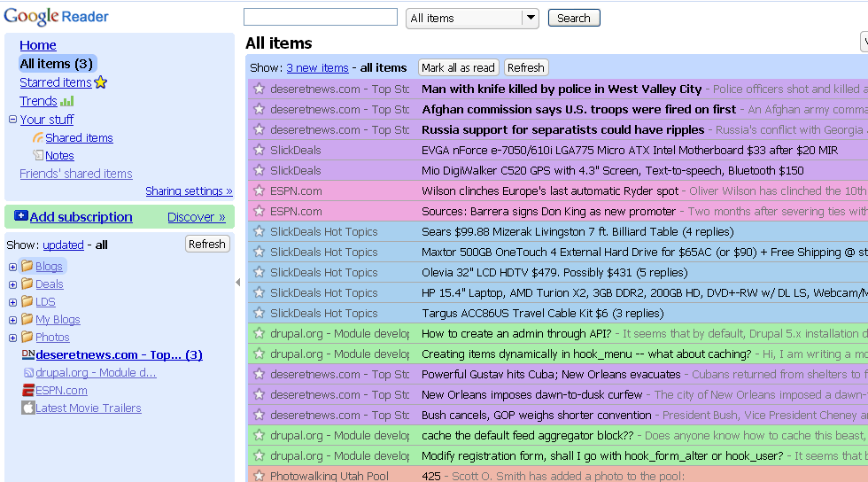Star 'cache the default feed aggregator block' item

pyautogui.click(x=259, y=435)
